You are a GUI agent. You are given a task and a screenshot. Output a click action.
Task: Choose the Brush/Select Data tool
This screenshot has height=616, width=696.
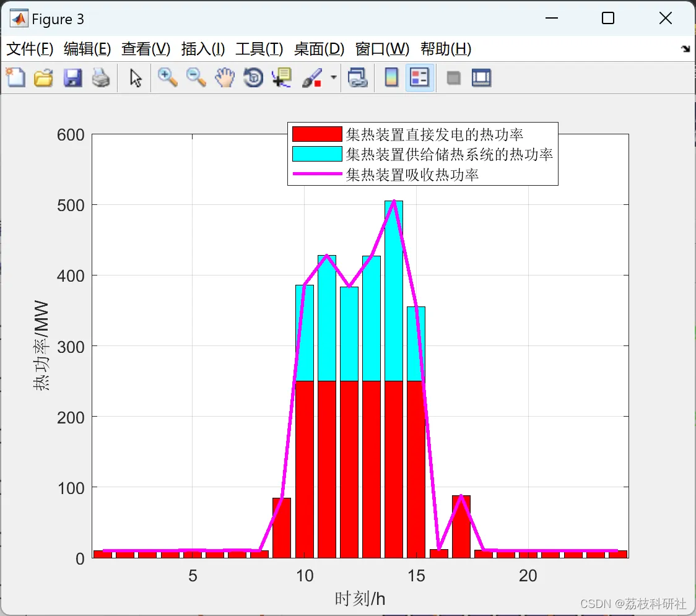(x=312, y=77)
